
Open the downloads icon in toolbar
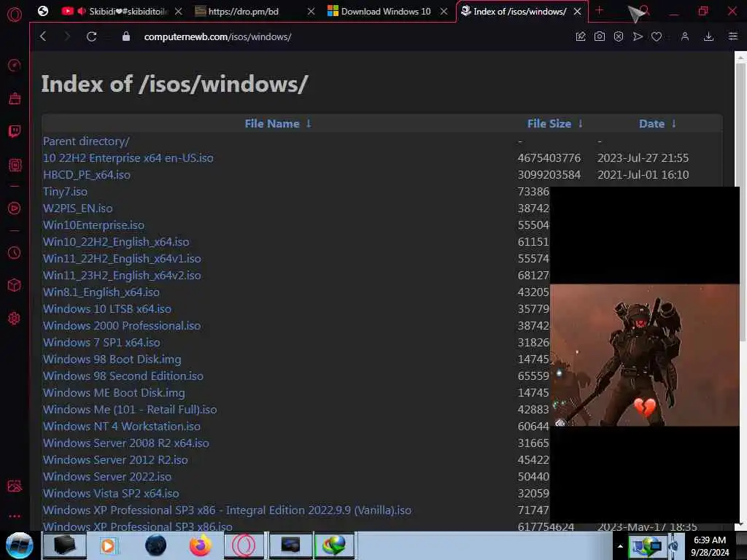(708, 36)
